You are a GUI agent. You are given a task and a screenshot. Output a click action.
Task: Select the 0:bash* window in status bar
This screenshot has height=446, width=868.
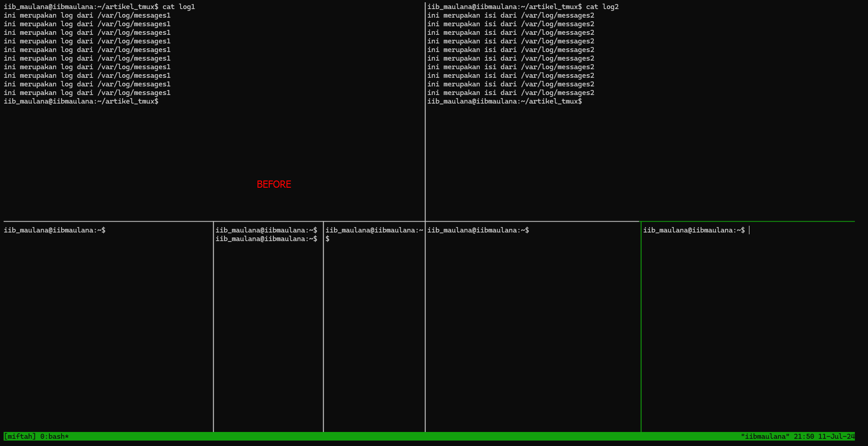[54, 437]
